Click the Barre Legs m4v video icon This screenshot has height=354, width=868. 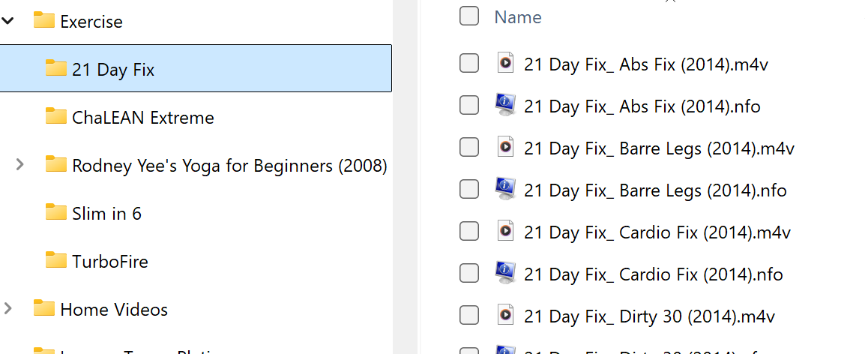pyautogui.click(x=506, y=148)
